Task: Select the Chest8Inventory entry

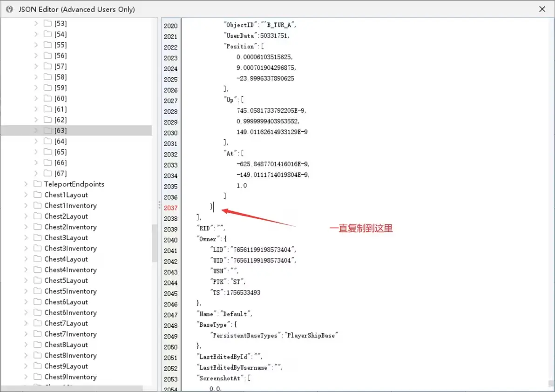Action: coord(70,355)
